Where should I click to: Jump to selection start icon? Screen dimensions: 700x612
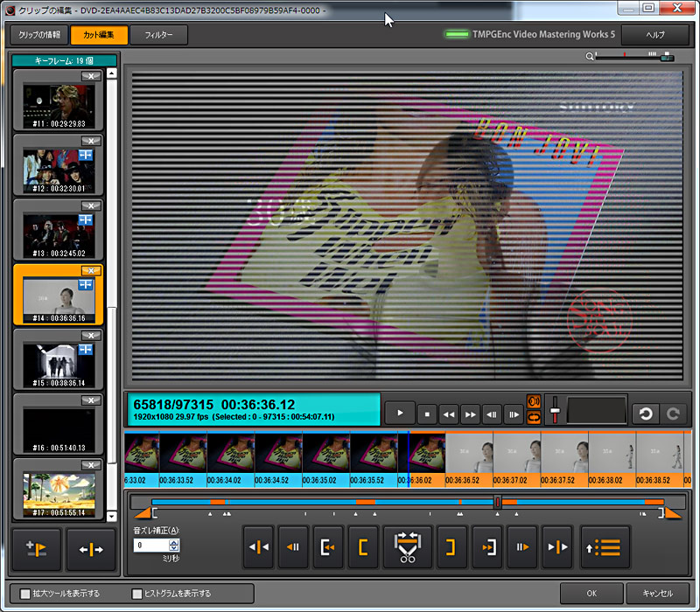point(328,547)
